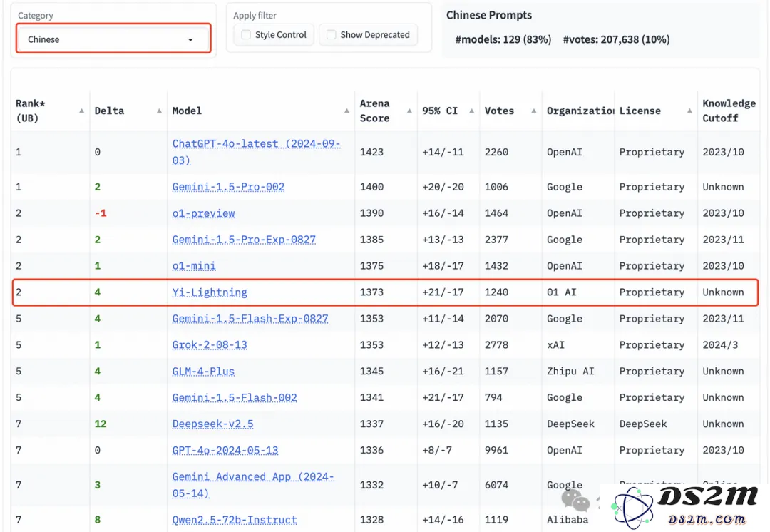Open GLM-4-Plus model link
This screenshot has height=532, width=770.
(203, 372)
